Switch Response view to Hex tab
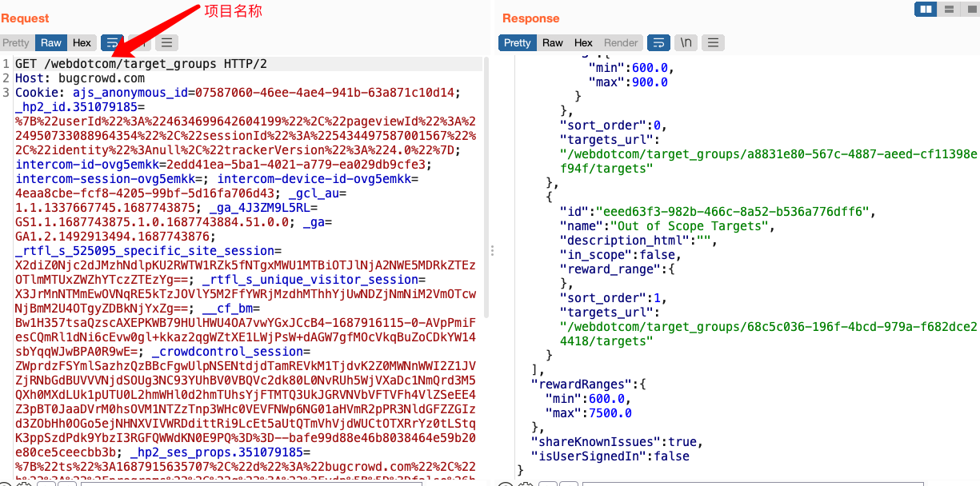 pyautogui.click(x=583, y=42)
